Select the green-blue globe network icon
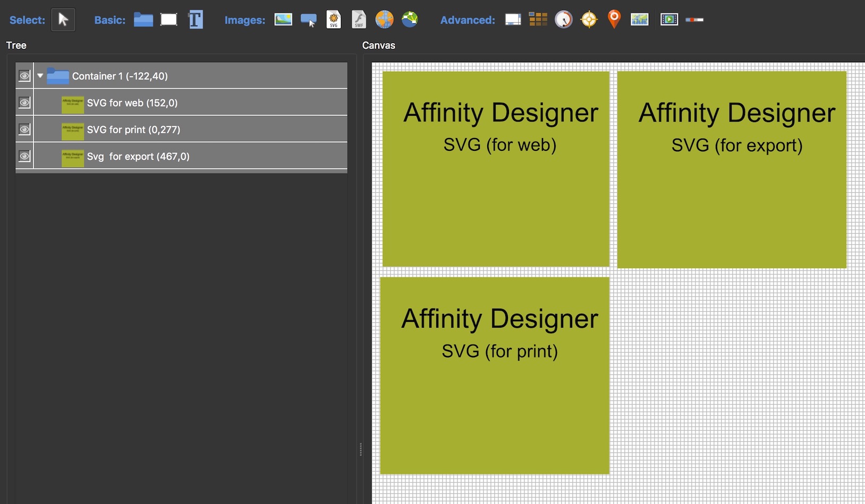Image resolution: width=865 pixels, height=504 pixels. [410, 20]
